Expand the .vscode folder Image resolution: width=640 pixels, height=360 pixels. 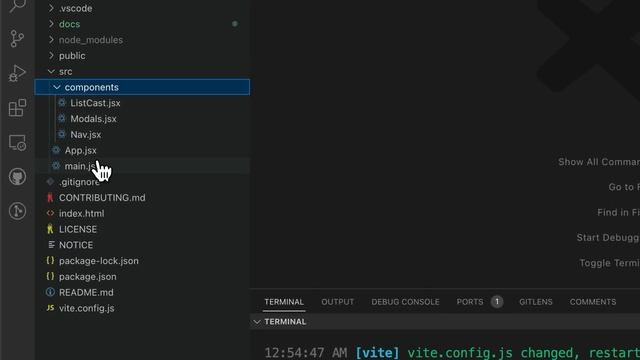pyautogui.click(x=142, y=8)
